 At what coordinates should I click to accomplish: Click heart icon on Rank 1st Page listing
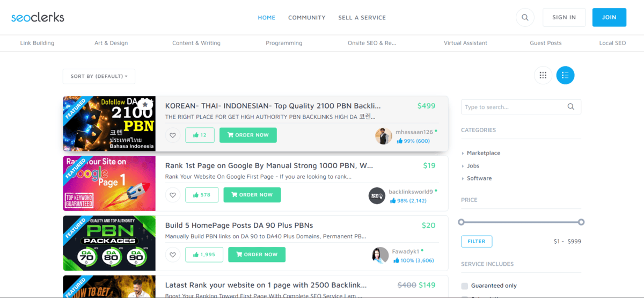(x=173, y=195)
